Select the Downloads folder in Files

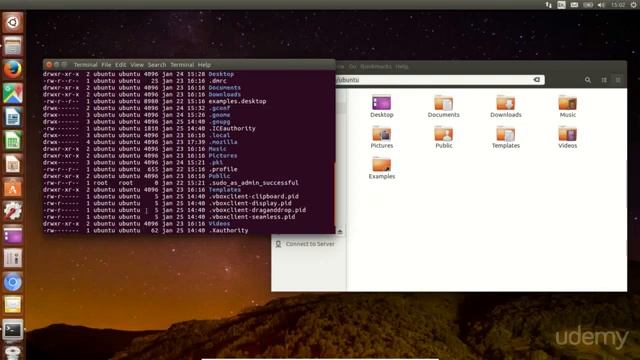point(506,106)
